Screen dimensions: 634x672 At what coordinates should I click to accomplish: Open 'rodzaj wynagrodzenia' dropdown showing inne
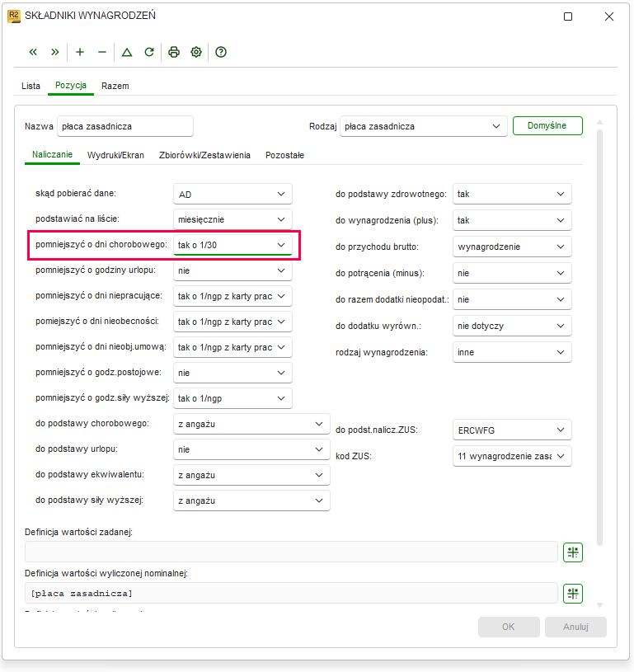tap(512, 352)
